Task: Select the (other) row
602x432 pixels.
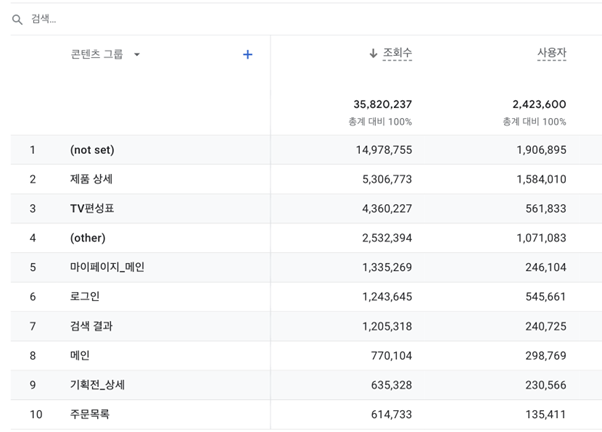Action: tap(306, 238)
